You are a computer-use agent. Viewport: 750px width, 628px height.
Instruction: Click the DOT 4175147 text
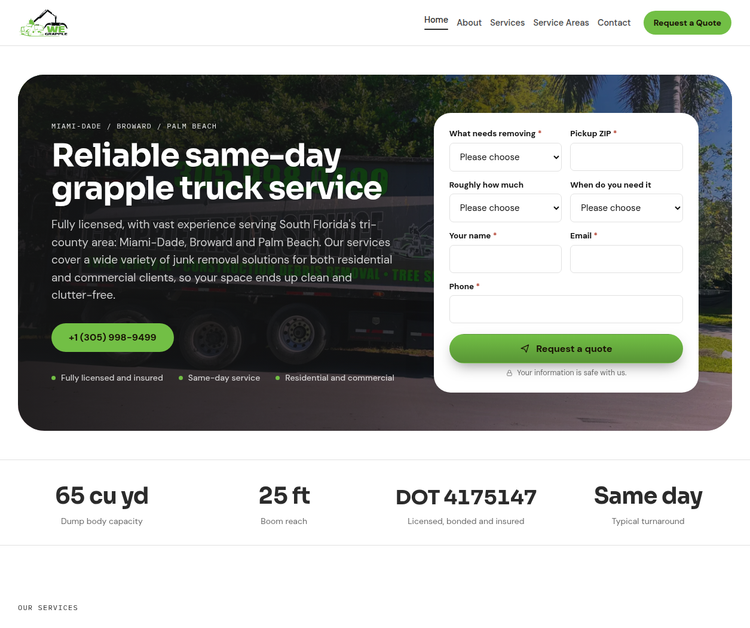(466, 497)
